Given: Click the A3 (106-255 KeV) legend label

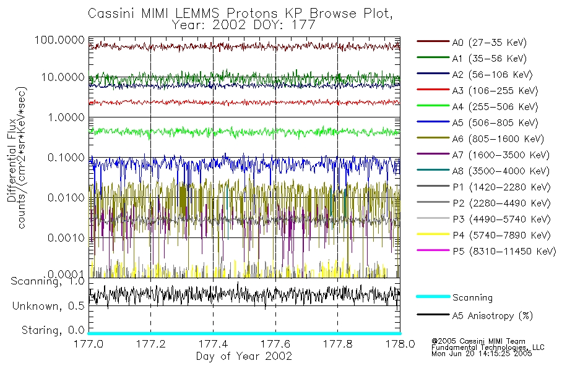Looking at the screenshot, I should pos(495,91).
